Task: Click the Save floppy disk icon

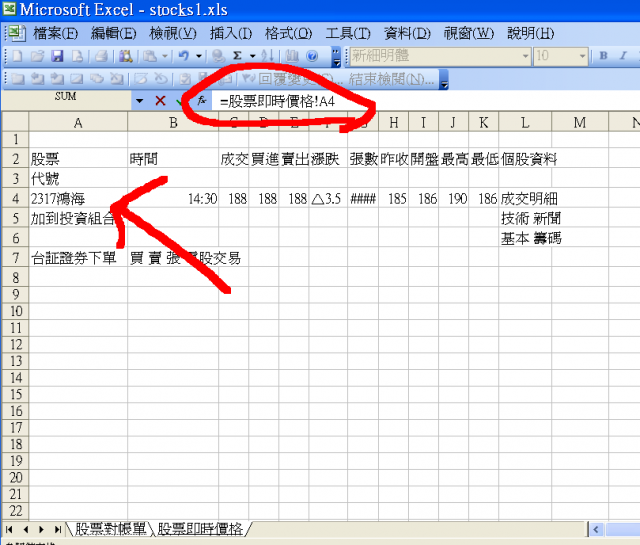Action: point(57,56)
